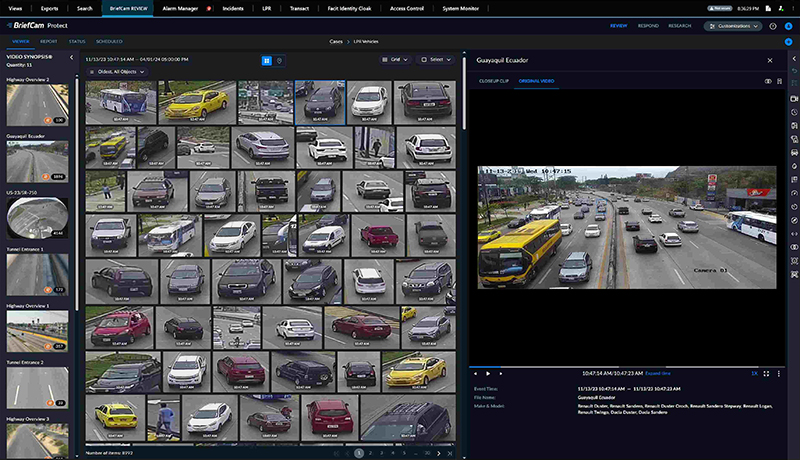Switch to grid thumbnail view icon
This screenshot has height=460, width=800.
[267, 60]
